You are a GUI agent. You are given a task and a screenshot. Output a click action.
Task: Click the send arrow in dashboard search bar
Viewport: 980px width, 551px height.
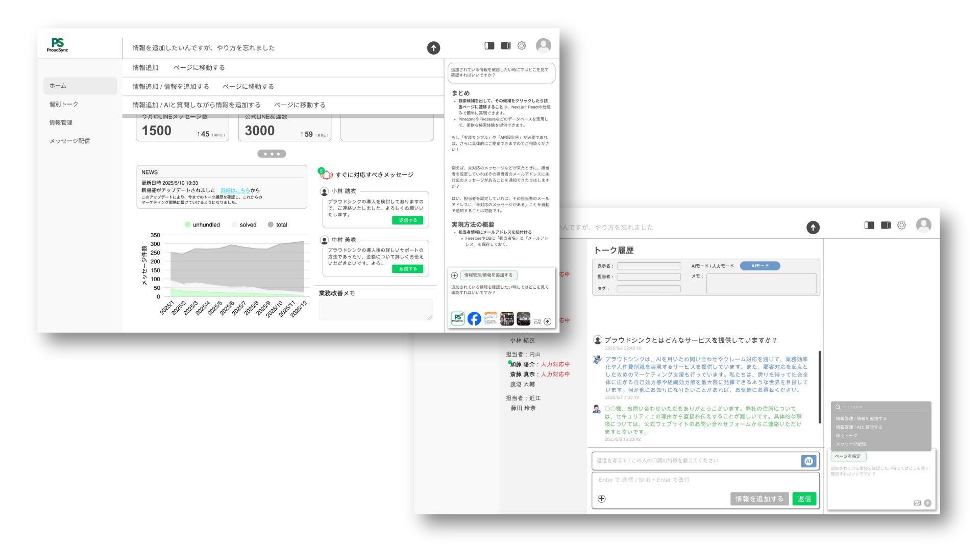pyautogui.click(x=433, y=48)
